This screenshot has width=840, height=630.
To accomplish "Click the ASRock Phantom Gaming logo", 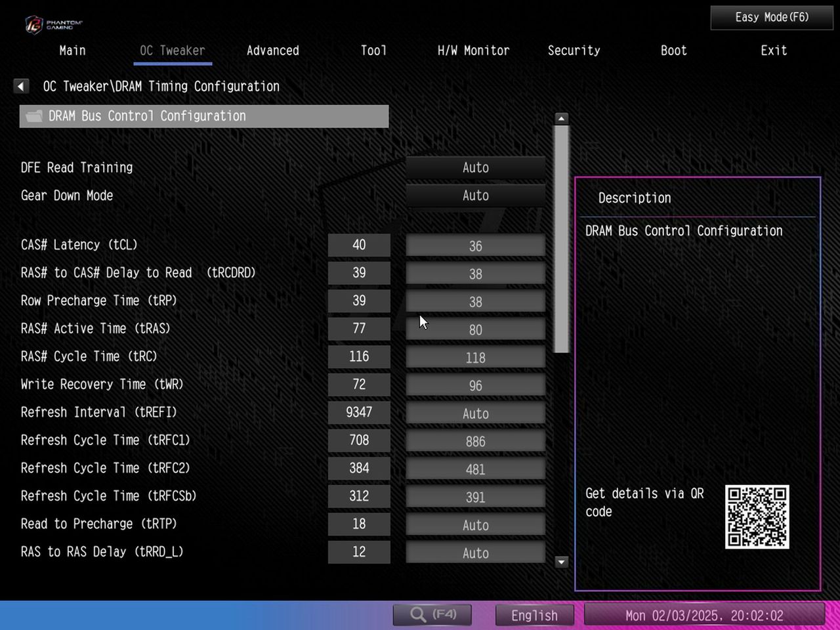I will (54, 25).
